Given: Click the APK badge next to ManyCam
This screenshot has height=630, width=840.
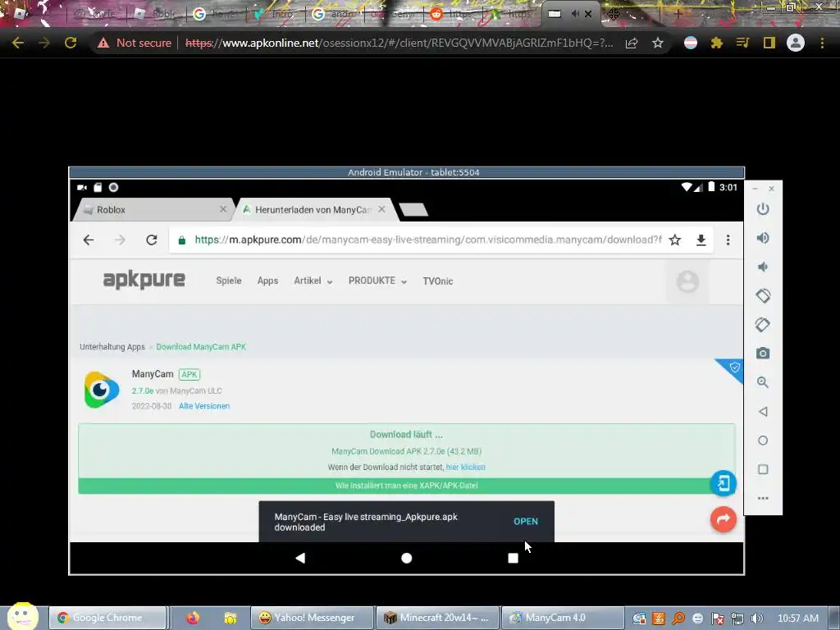Looking at the screenshot, I should click(x=189, y=374).
